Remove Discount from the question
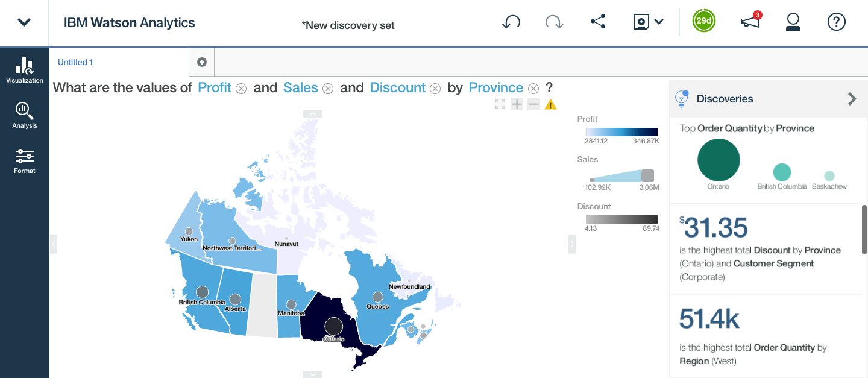This screenshot has width=868, height=378. click(x=435, y=89)
